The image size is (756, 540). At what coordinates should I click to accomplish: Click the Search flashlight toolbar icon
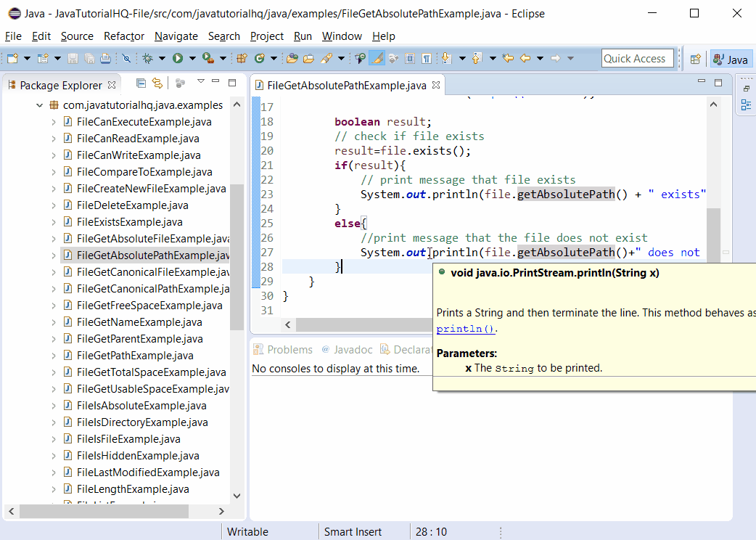326,58
